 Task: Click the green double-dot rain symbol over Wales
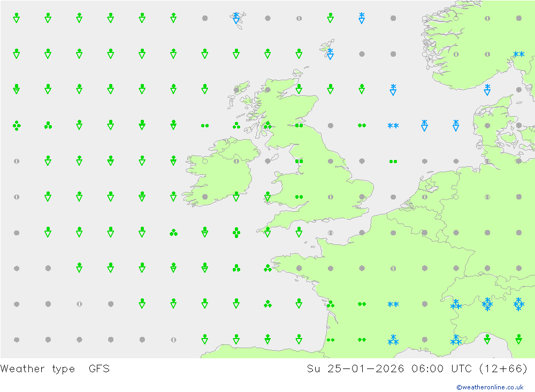[299, 197]
